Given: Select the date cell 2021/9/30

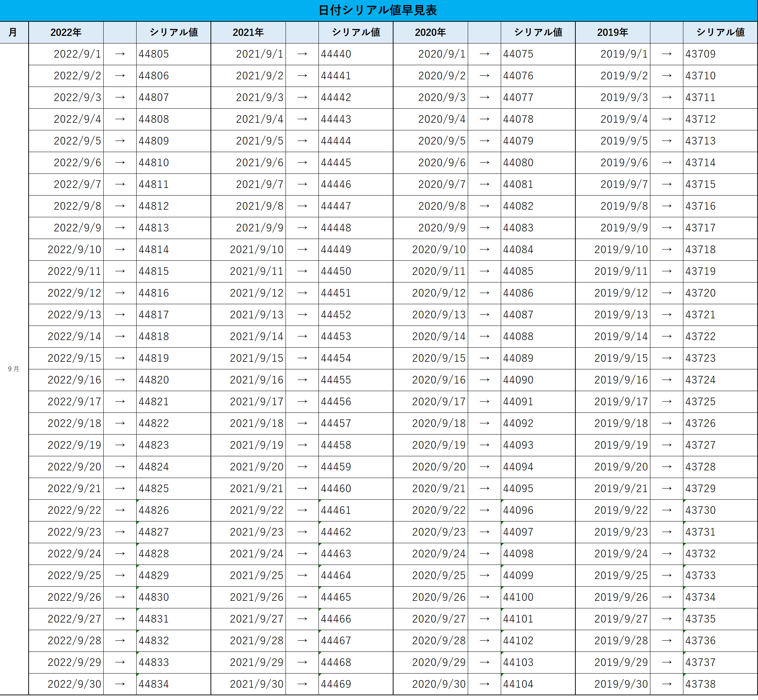Looking at the screenshot, I should tap(248, 684).
